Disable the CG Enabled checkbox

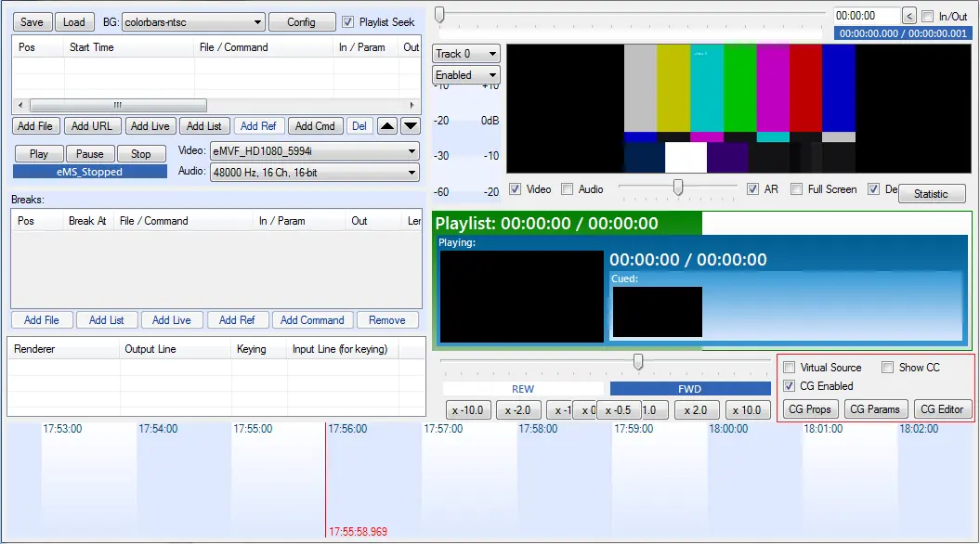[790, 386]
